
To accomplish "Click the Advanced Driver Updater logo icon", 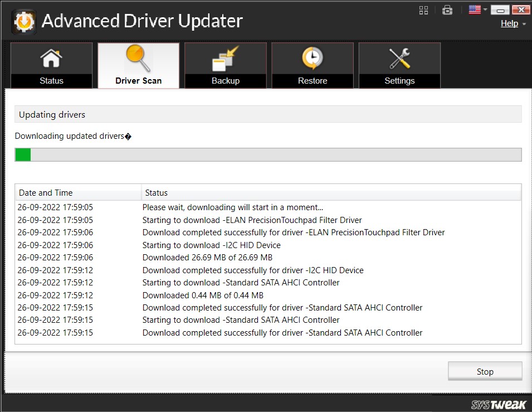I will pos(23,21).
